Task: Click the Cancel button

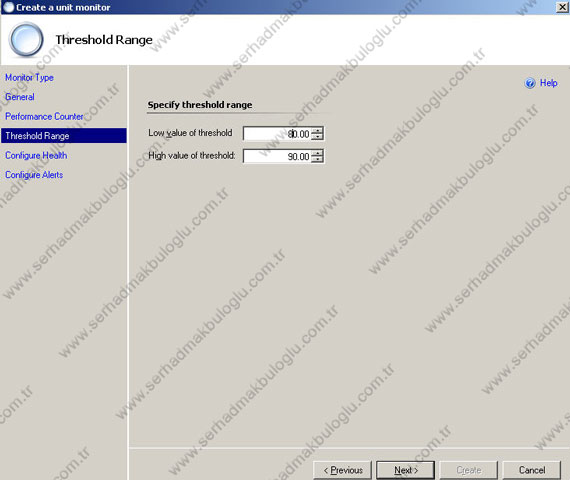Action: click(x=532, y=470)
